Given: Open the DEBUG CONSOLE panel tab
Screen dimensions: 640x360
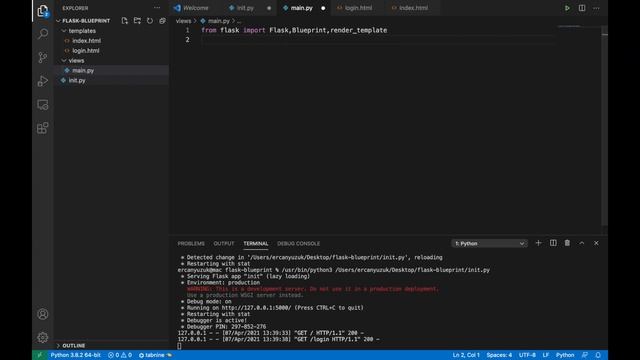Looking at the screenshot, I should pyautogui.click(x=298, y=243).
